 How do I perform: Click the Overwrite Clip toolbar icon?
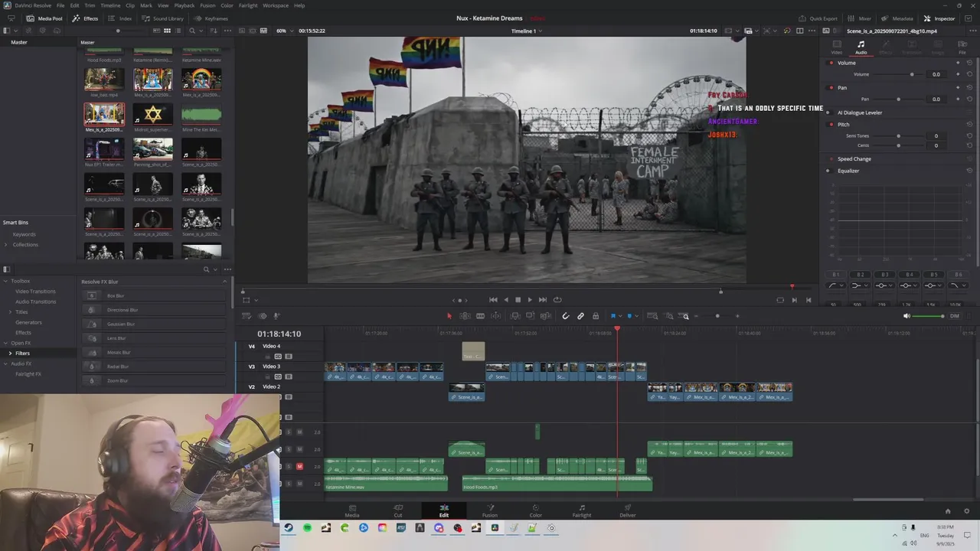point(531,316)
